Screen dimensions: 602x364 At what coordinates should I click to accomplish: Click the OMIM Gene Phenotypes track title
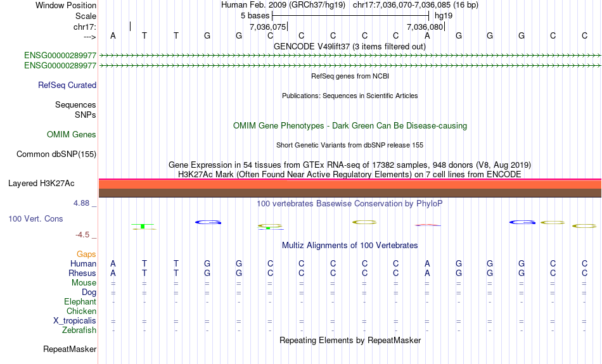point(350,126)
